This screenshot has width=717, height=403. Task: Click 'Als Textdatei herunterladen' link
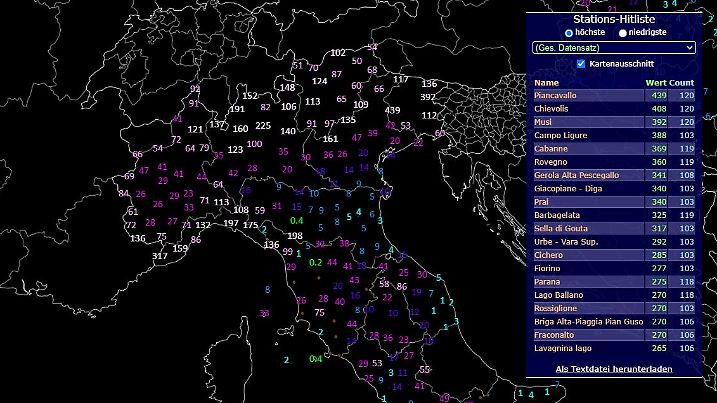[614, 369]
